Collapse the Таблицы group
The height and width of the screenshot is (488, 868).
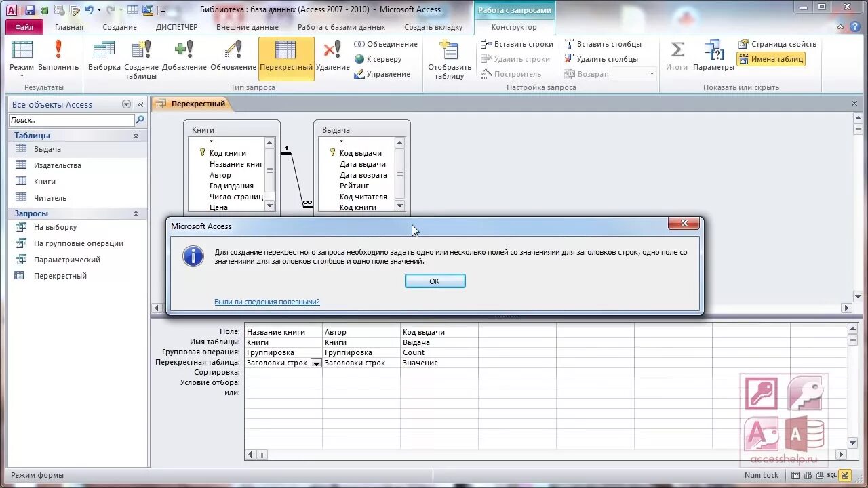point(136,136)
